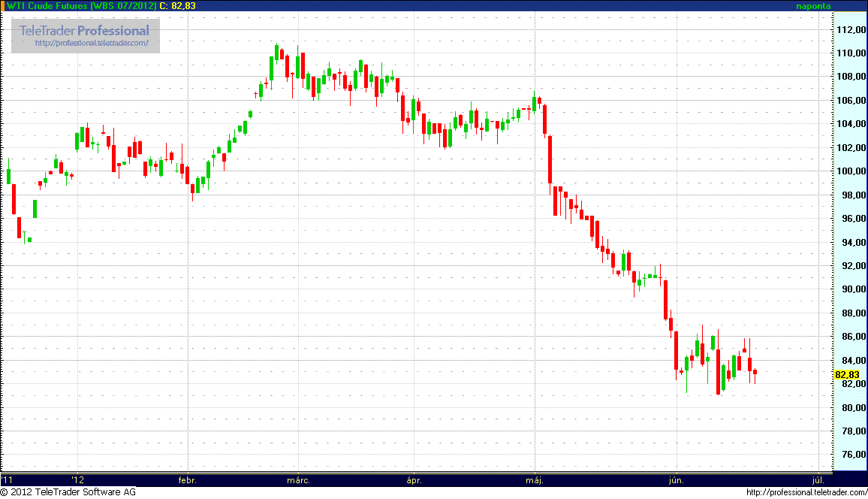Click the 110,00 price axis label

pos(851,53)
